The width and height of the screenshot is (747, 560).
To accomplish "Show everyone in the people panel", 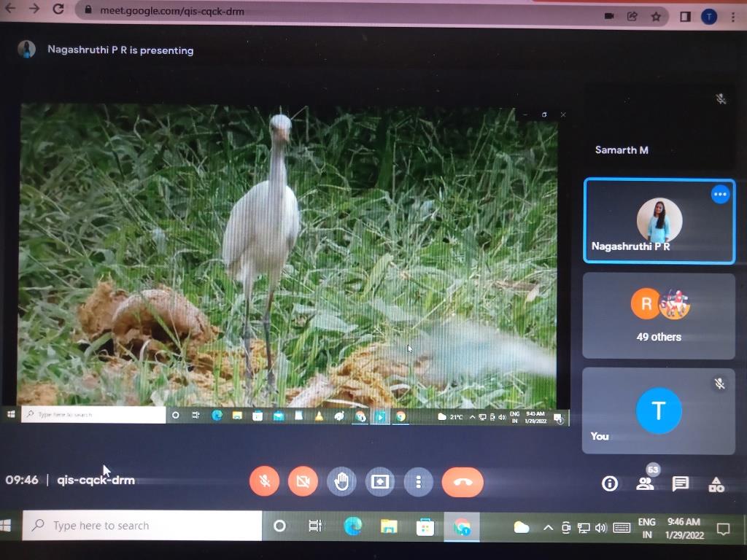I will point(645,484).
